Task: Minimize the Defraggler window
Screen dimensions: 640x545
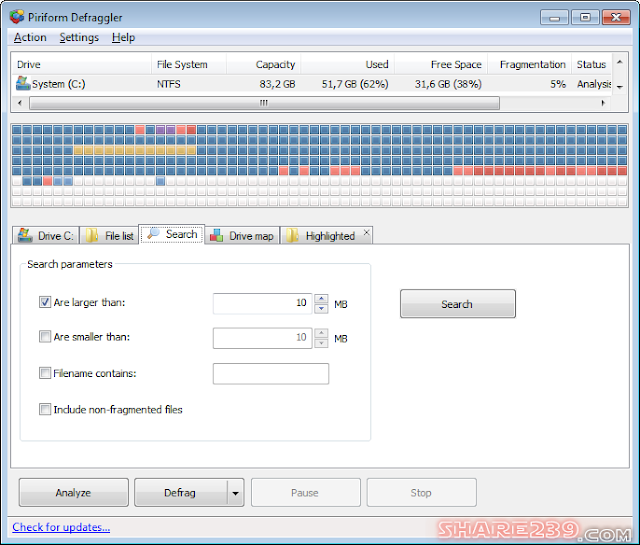Action: pos(554,18)
